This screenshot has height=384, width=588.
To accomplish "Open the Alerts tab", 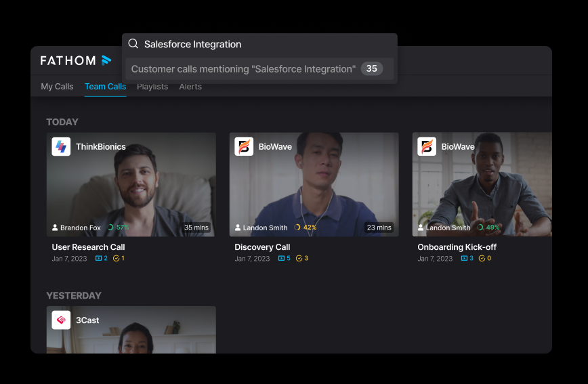I will [x=190, y=87].
